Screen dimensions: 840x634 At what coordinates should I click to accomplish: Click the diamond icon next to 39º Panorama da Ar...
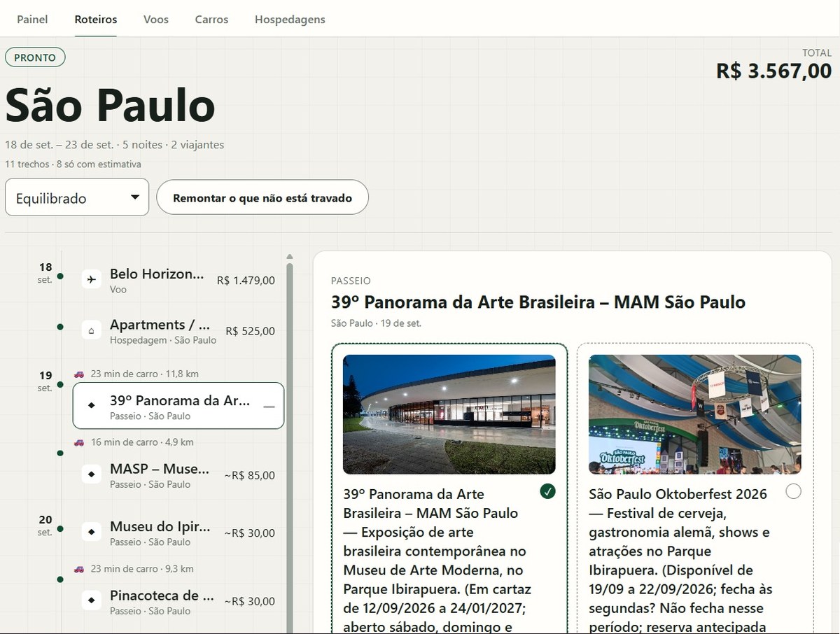pyautogui.click(x=91, y=406)
